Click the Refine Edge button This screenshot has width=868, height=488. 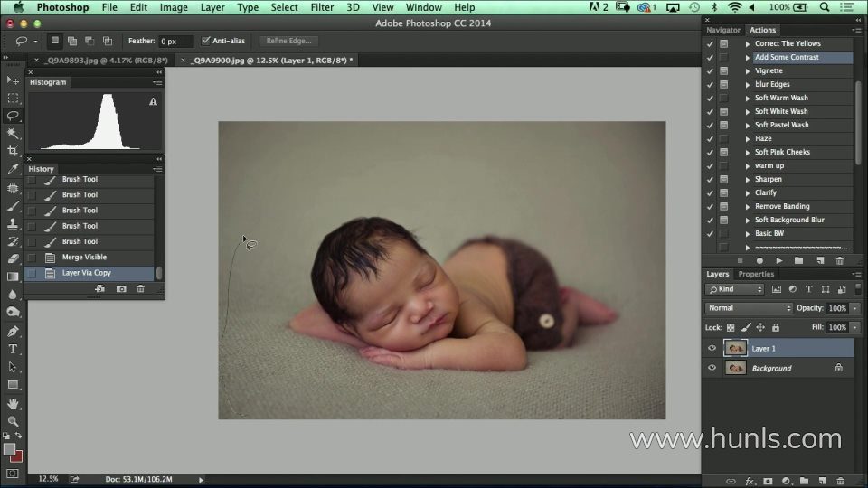(288, 41)
